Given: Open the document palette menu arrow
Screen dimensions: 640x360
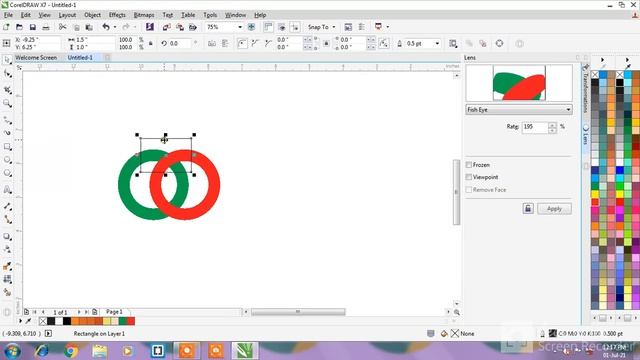Looking at the screenshot, I should coord(20,321).
